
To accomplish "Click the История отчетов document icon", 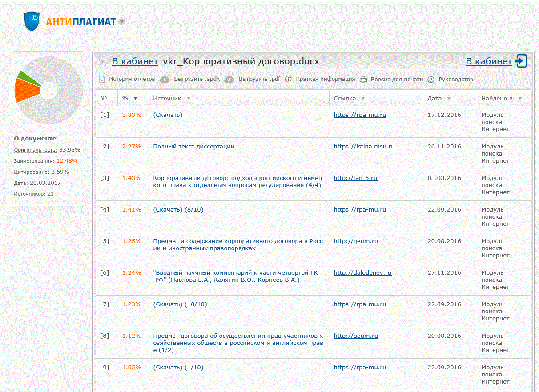I will coord(102,79).
